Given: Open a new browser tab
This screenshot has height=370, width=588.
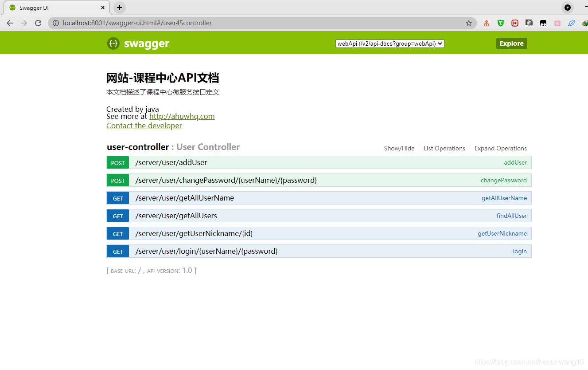Looking at the screenshot, I should [119, 7].
